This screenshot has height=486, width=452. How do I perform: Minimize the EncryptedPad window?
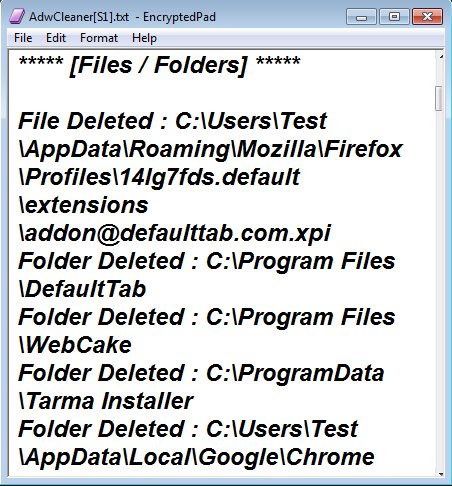pyautogui.click(x=361, y=17)
